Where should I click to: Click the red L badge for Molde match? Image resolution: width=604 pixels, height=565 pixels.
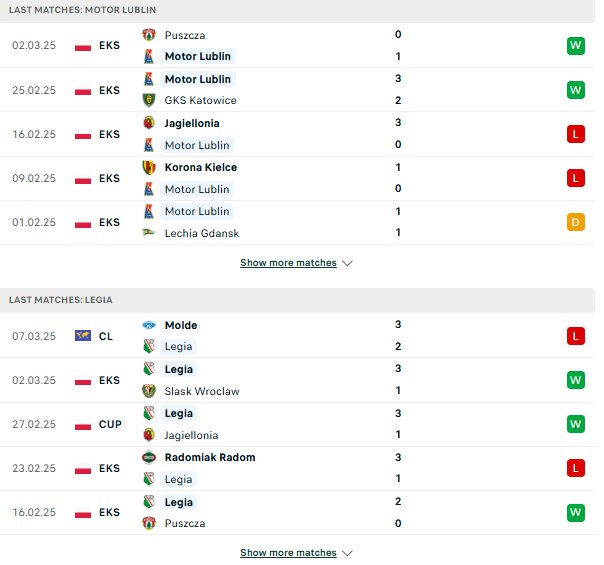575,336
